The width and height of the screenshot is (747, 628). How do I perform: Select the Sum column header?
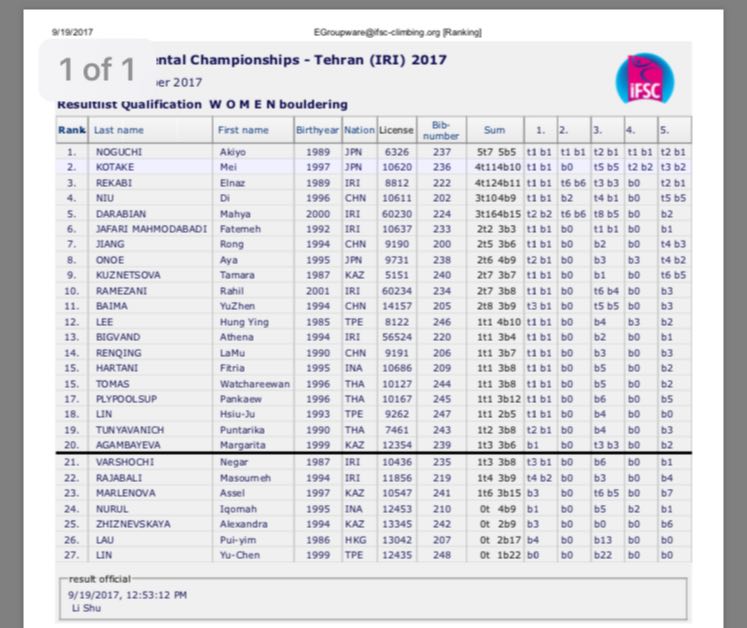(x=494, y=130)
